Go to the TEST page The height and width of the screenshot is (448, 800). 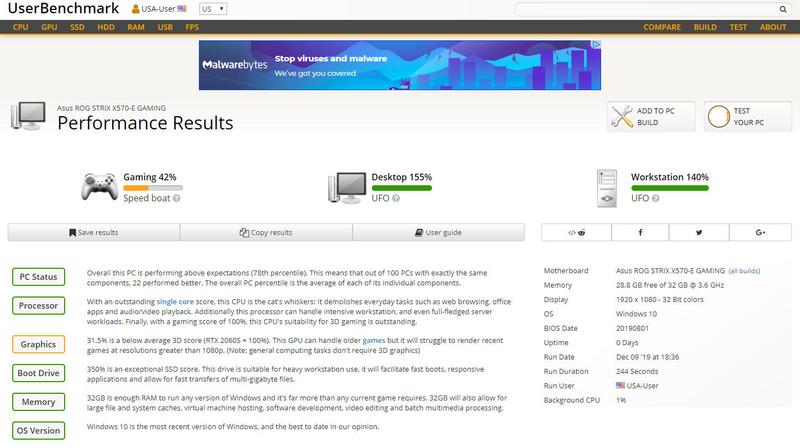point(738,27)
